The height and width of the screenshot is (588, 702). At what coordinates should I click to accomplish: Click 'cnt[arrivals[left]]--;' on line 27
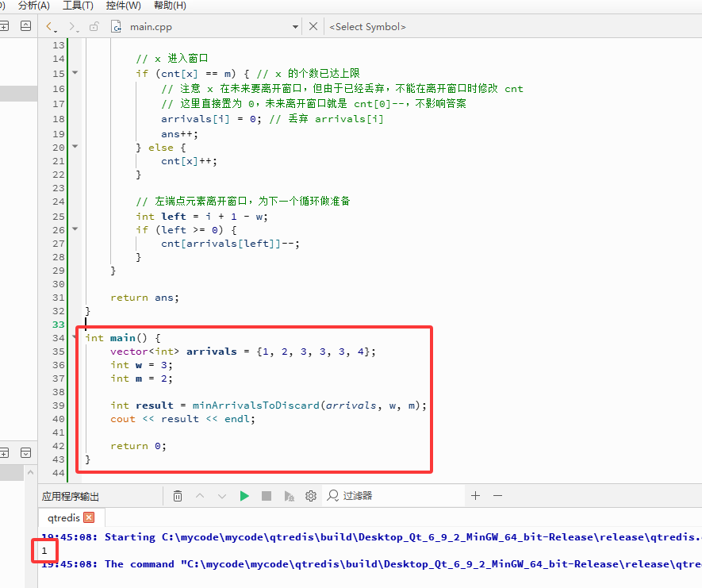(x=230, y=244)
